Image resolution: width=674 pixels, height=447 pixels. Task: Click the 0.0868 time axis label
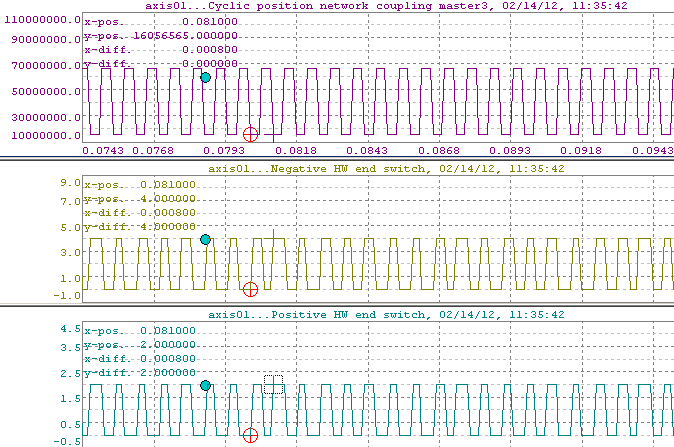438,151
